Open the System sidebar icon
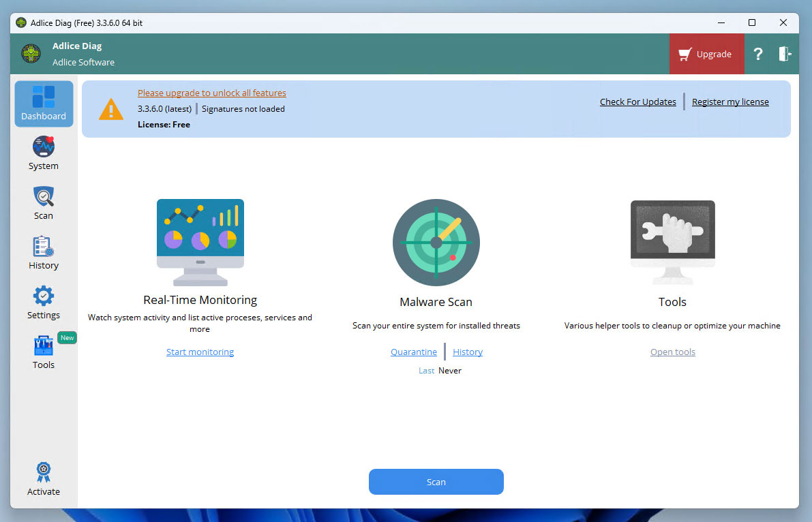Screen dimensions: 812x522 click(x=44, y=147)
